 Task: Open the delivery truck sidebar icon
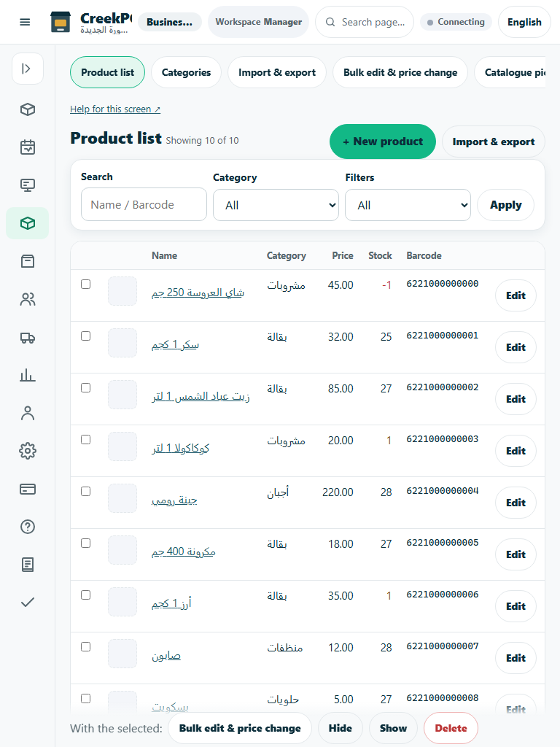(28, 337)
